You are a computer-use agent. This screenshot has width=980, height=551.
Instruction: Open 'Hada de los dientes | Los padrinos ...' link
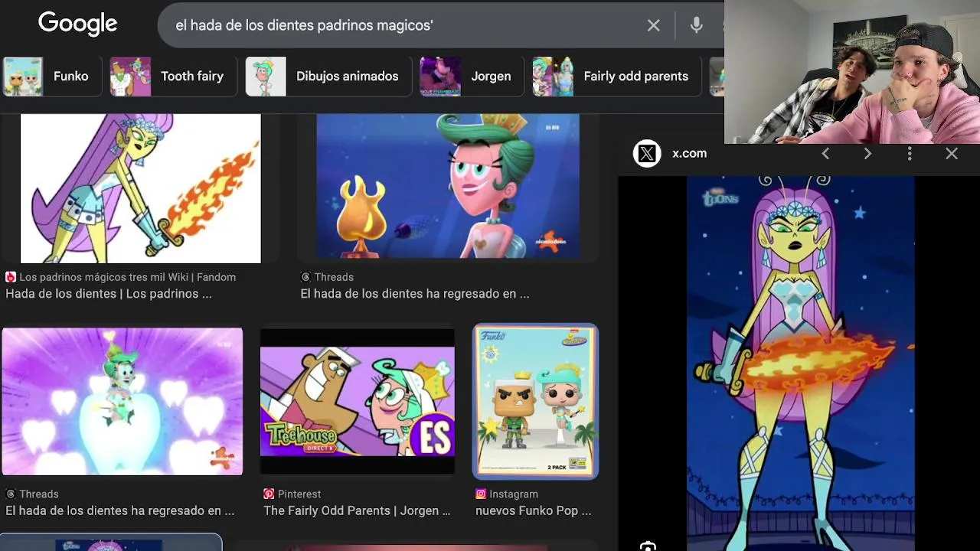[109, 294]
